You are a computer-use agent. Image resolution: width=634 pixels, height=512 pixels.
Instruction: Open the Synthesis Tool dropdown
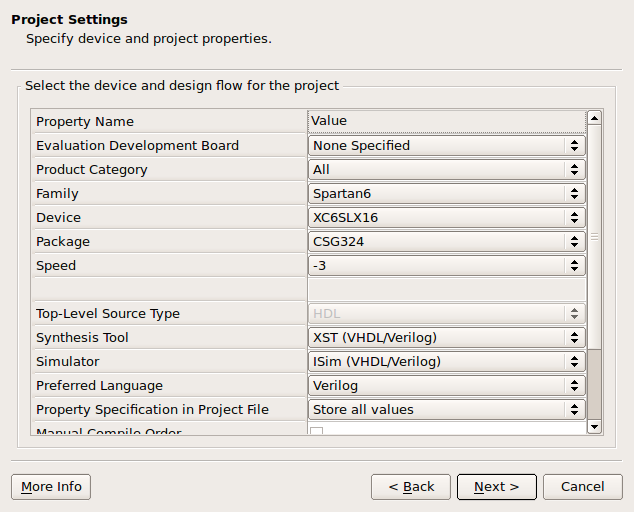click(447, 338)
